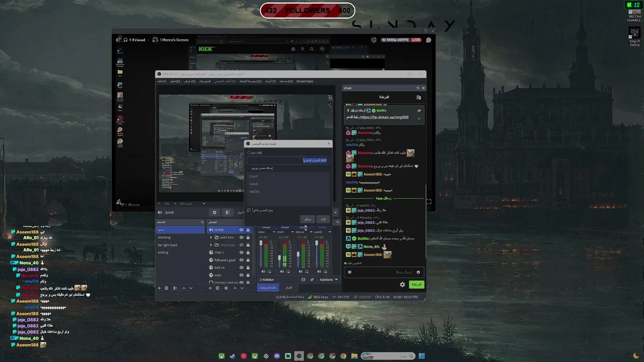Adjust the AMic volume fader
The height and width of the screenshot is (362, 644).
[x=261, y=243]
